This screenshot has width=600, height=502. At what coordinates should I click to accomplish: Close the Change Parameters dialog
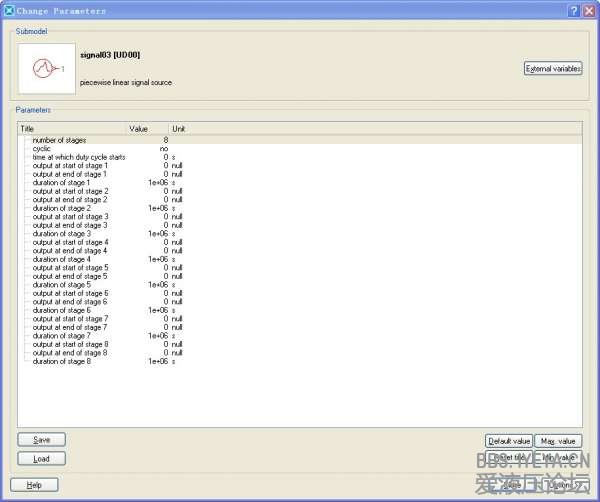[589, 9]
